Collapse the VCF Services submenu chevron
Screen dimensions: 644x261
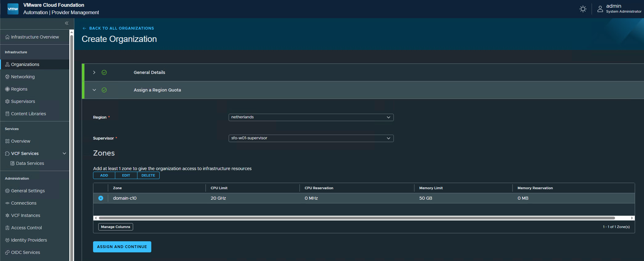point(64,153)
